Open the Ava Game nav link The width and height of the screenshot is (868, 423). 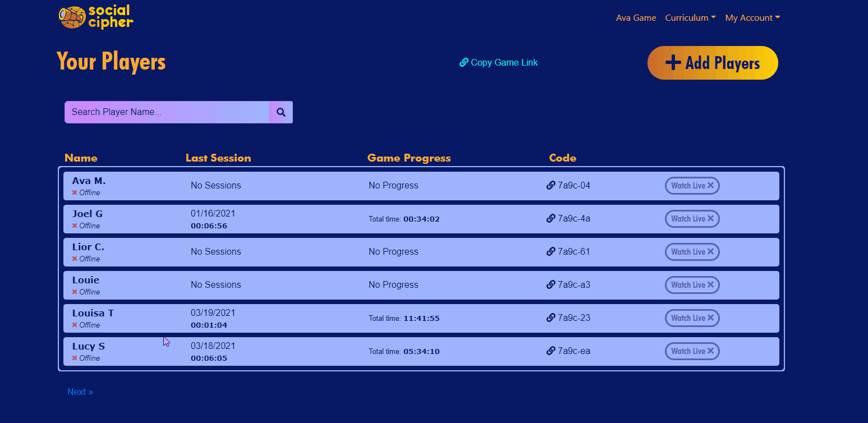(636, 18)
